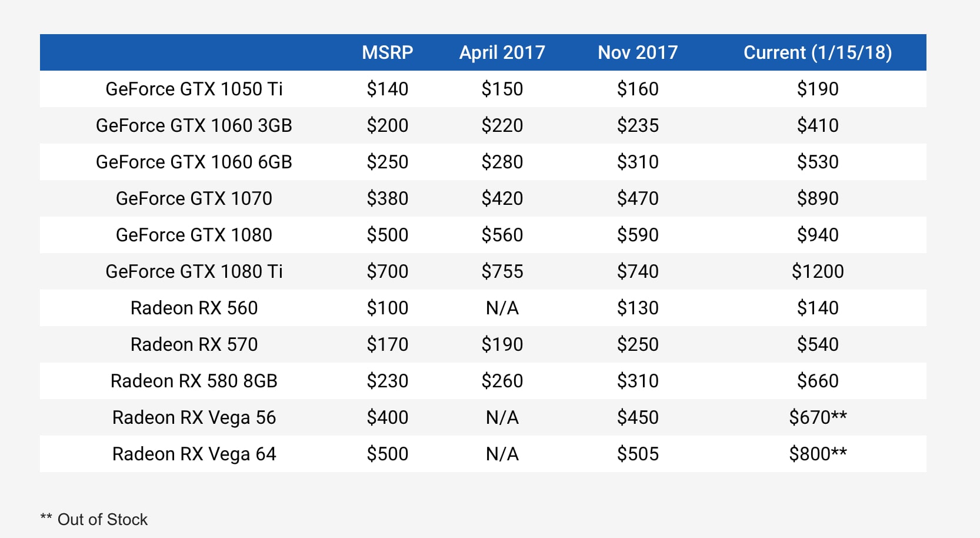
Task: Click the Radeon RX 580 8GB label
Action: pyautogui.click(x=194, y=381)
